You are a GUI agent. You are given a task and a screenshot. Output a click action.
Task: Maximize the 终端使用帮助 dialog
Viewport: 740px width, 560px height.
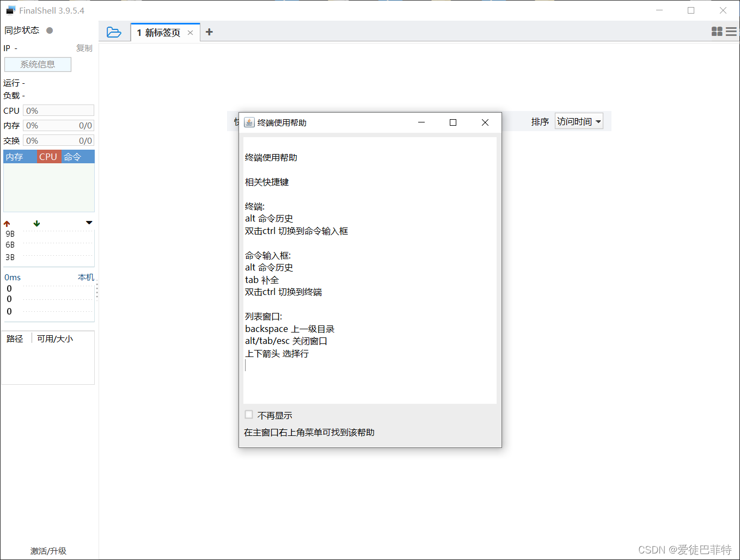(x=453, y=122)
